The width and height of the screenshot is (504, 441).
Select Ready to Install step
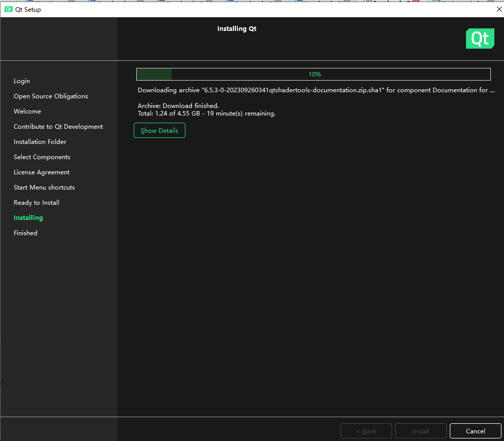[x=36, y=203]
